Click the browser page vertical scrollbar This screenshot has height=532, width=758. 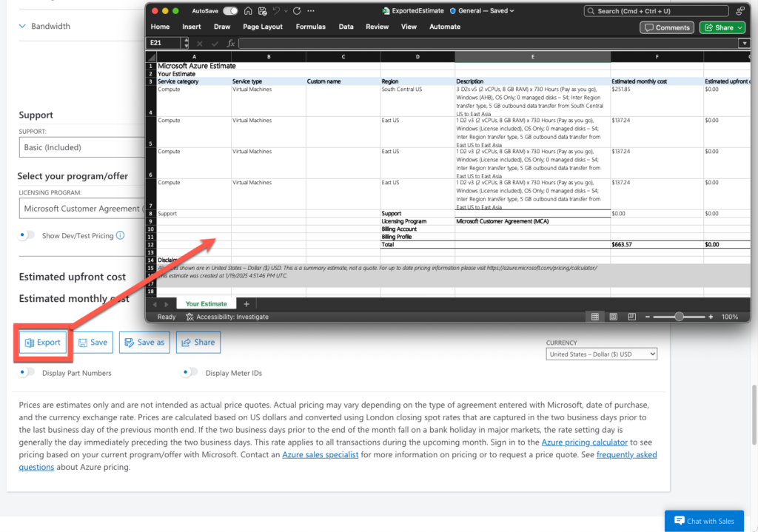(754, 416)
